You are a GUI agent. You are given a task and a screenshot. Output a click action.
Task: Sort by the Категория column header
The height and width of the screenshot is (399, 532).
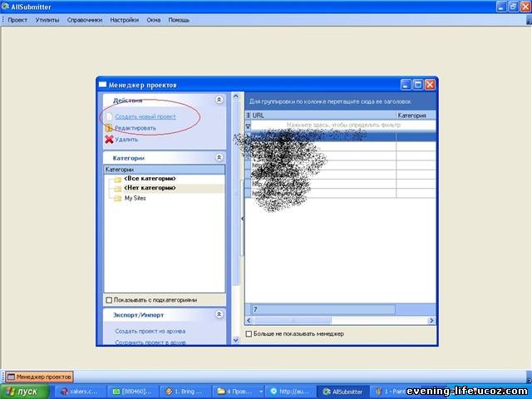click(416, 116)
